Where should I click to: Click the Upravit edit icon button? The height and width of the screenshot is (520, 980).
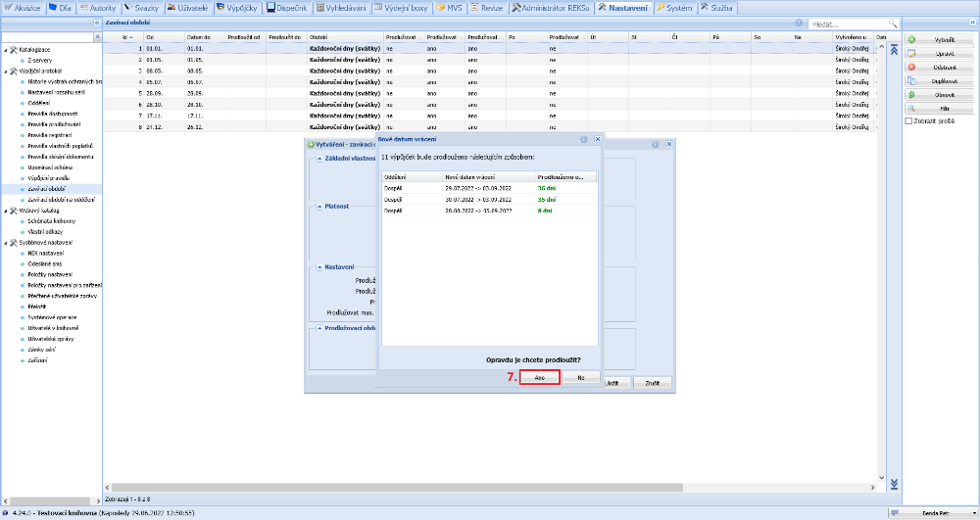click(x=912, y=53)
